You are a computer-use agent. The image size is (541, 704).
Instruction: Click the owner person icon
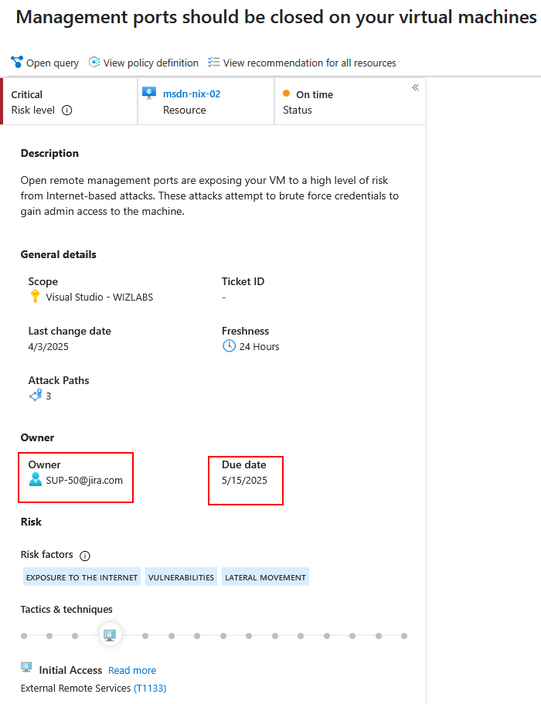tap(35, 480)
